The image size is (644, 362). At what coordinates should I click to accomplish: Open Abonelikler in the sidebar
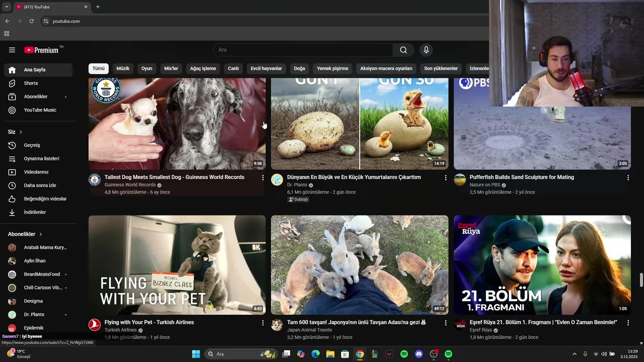(38, 97)
